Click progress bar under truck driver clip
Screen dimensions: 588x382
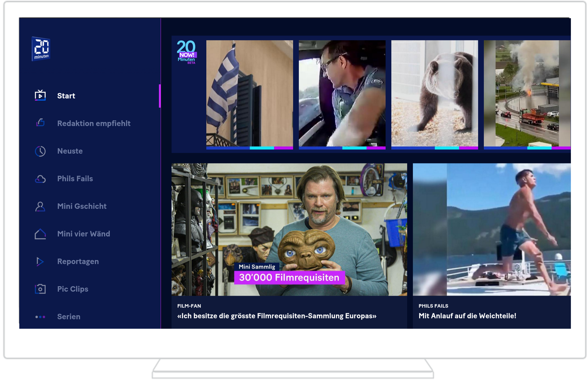(x=342, y=148)
